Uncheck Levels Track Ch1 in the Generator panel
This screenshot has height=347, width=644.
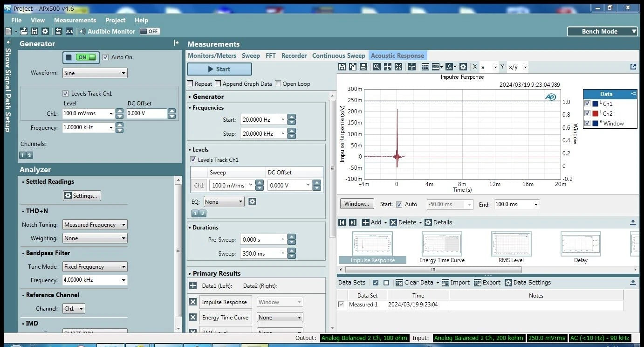[66, 93]
